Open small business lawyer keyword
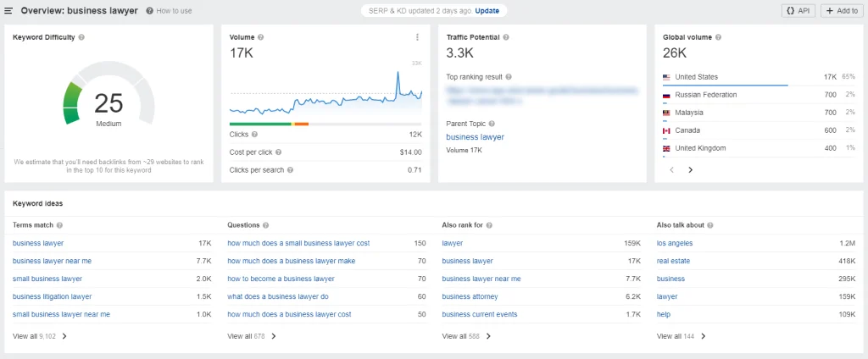 pos(47,279)
